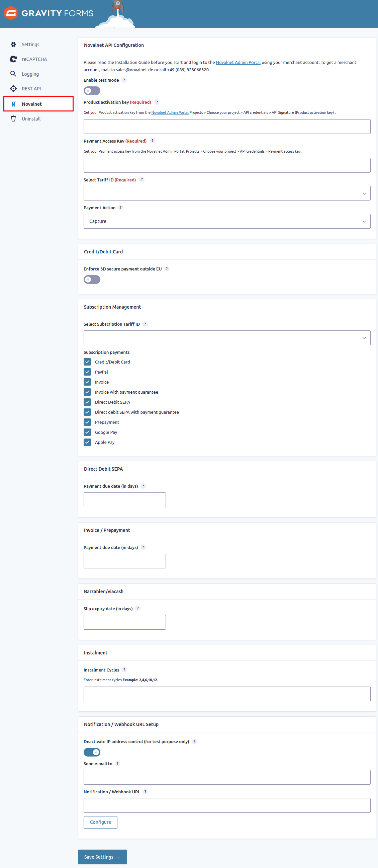This screenshot has width=378, height=868.
Task: Open help tooltip for Enable test mode
Action: click(124, 80)
